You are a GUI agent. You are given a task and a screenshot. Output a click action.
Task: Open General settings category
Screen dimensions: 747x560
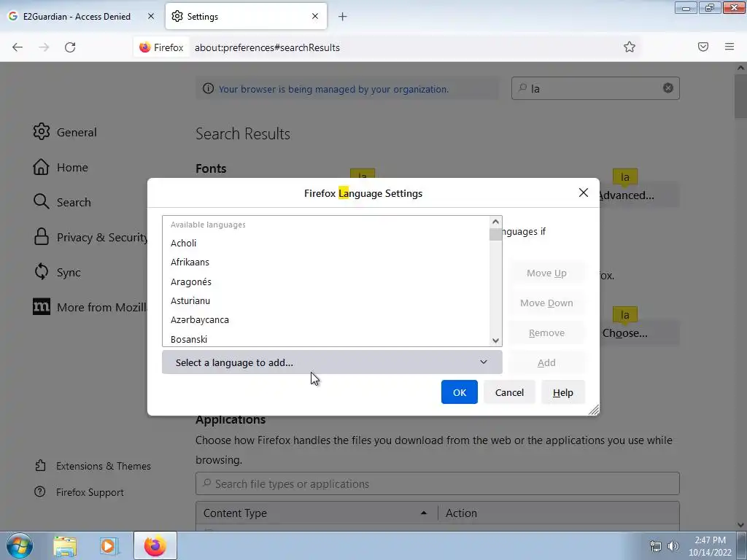[x=65, y=132]
